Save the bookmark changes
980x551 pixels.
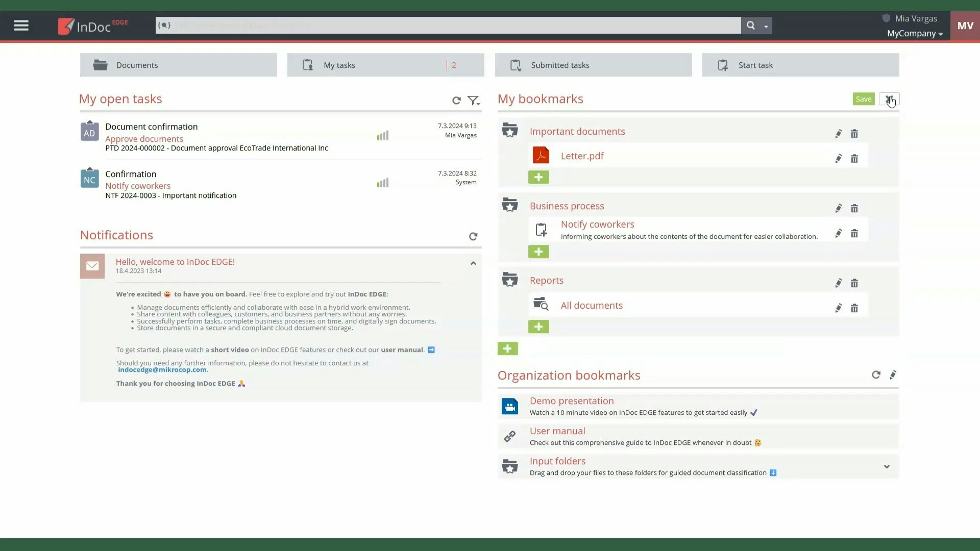pyautogui.click(x=863, y=99)
